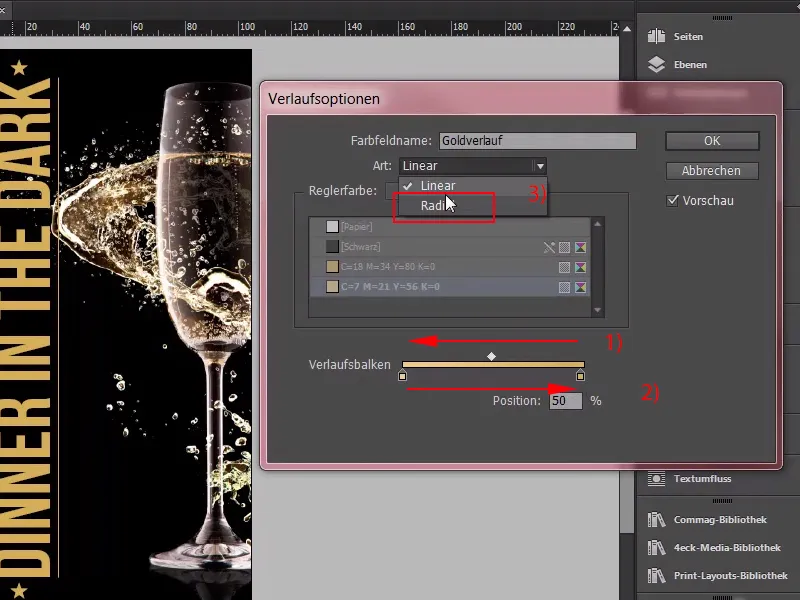Click the Seiten panel label

tap(688, 37)
